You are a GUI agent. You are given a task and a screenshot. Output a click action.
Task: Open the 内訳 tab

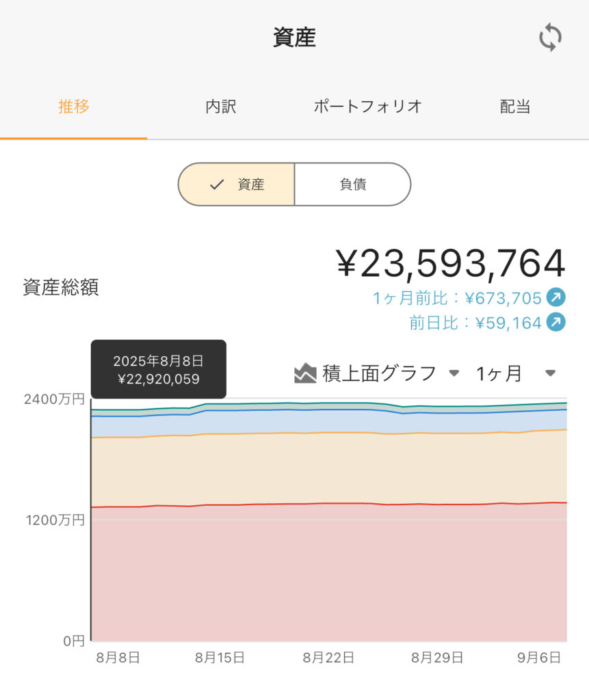221,107
